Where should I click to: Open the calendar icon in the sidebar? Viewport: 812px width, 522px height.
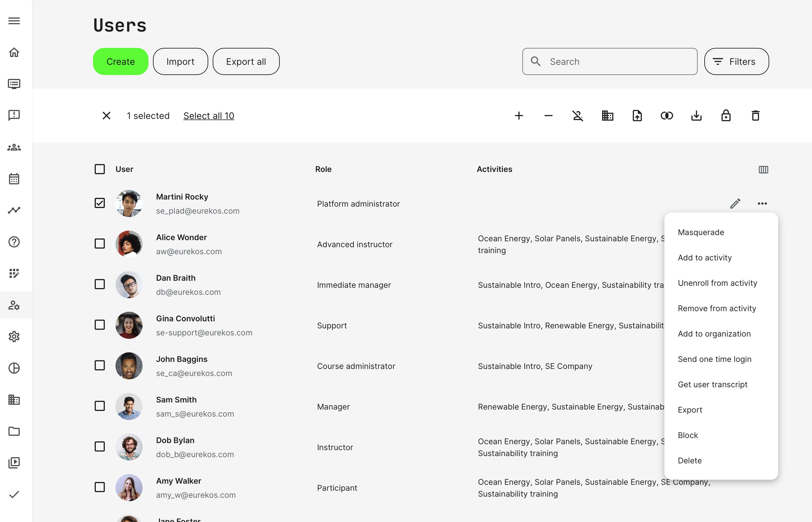pos(14,179)
